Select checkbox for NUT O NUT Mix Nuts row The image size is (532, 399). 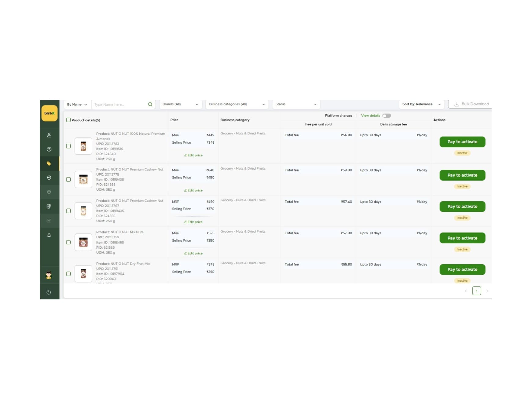(68, 242)
